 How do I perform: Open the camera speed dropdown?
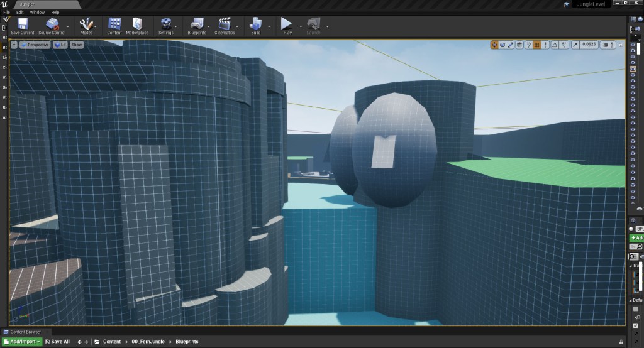click(608, 45)
